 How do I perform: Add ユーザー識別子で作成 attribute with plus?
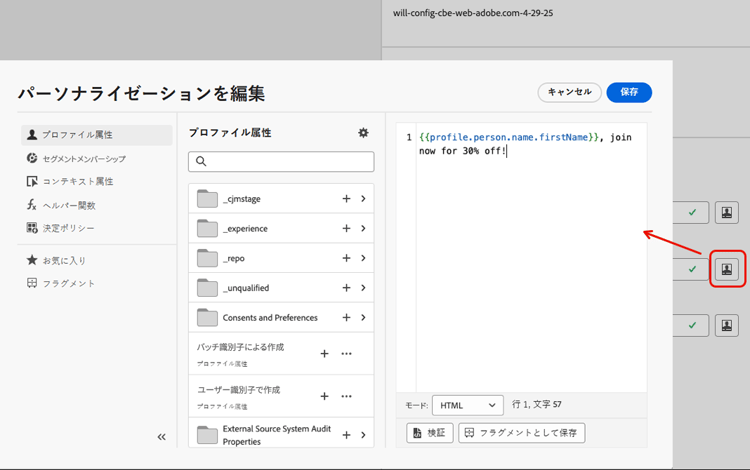[x=324, y=396]
